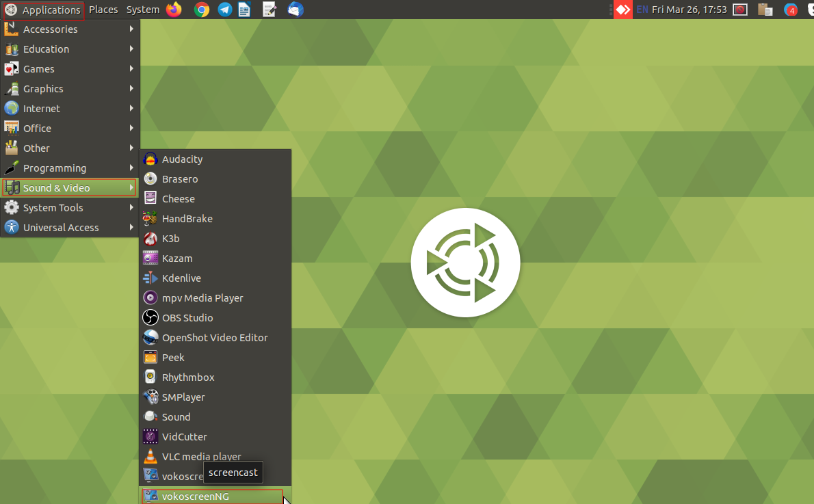The width and height of the screenshot is (814, 504).
Task: Click the tray icon with red 4 badge
Action: point(791,10)
